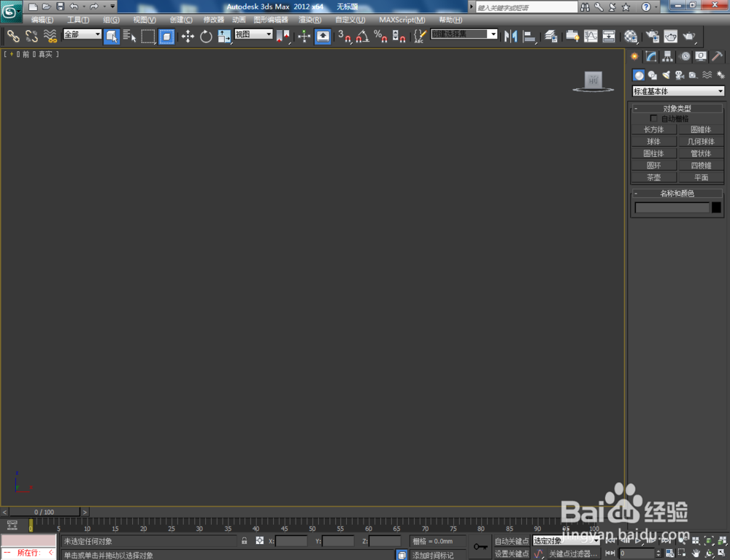Open the Schematic View icon
Screen dimensions: 730x560
click(x=609, y=37)
